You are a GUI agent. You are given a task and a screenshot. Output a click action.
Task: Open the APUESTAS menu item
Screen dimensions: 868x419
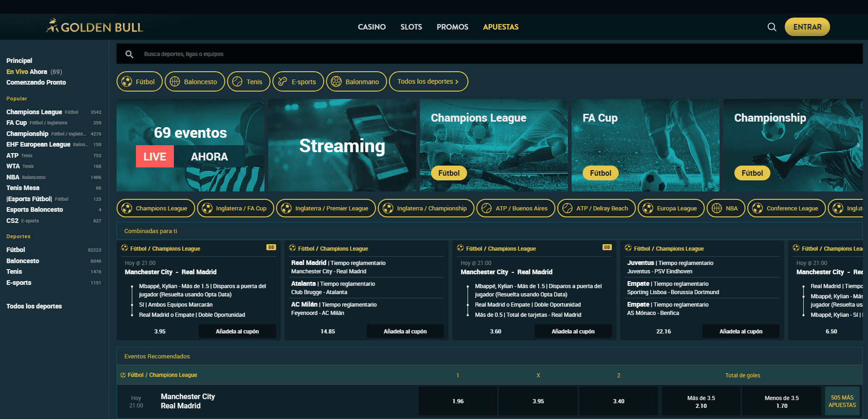[500, 27]
